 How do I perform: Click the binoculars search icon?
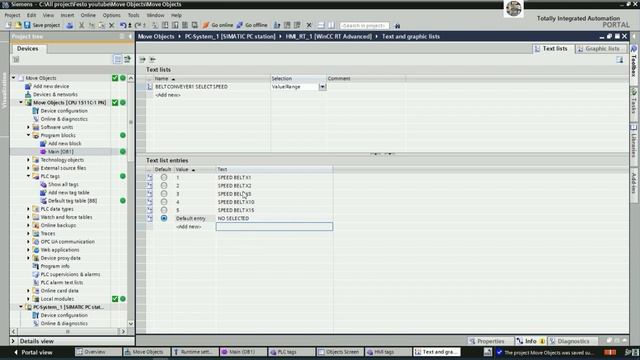[x=397, y=26]
